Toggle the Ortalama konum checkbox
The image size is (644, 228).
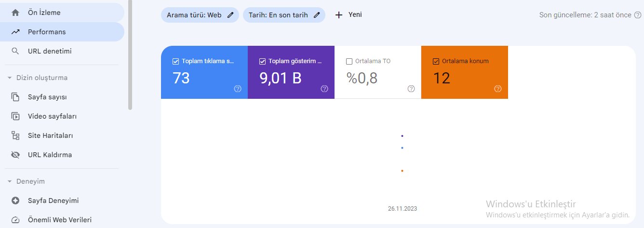click(x=436, y=61)
